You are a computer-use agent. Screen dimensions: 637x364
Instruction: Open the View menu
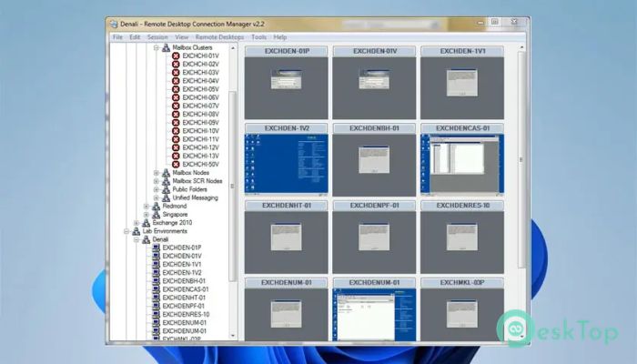(x=182, y=37)
